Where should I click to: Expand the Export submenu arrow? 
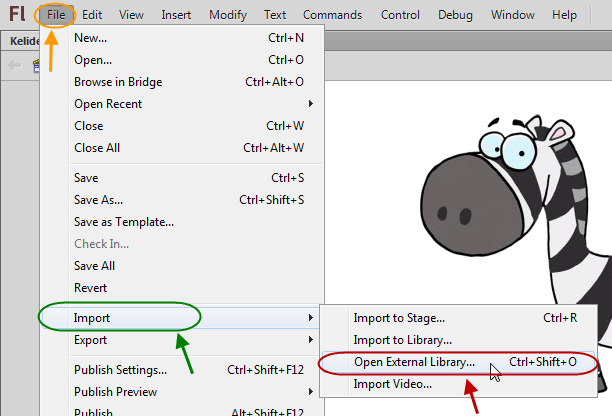[x=311, y=340]
